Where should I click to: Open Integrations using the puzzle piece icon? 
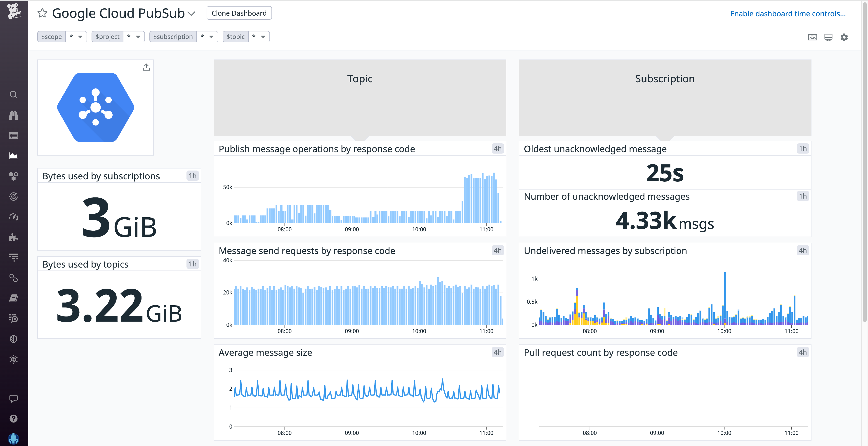(x=14, y=237)
